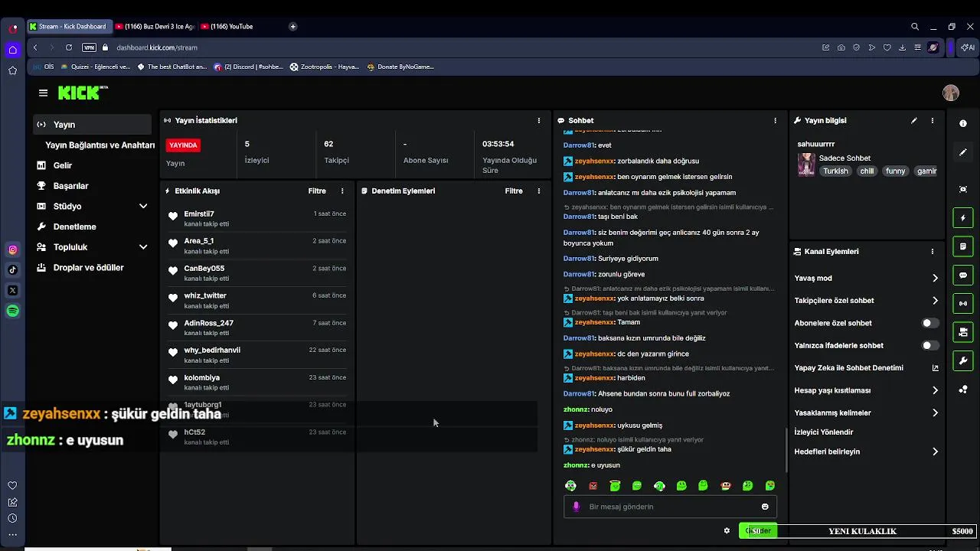Click the YAYINDA live status badge

pyautogui.click(x=183, y=145)
